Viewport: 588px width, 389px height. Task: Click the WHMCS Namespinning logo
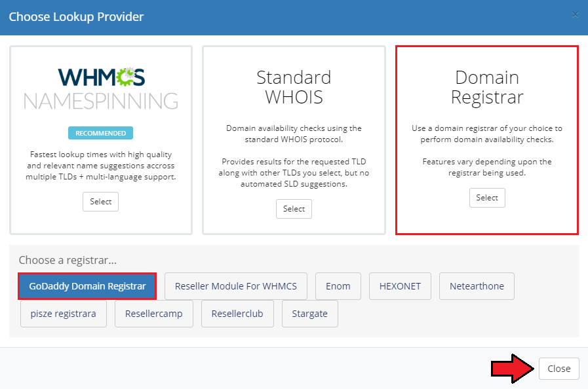click(x=100, y=89)
